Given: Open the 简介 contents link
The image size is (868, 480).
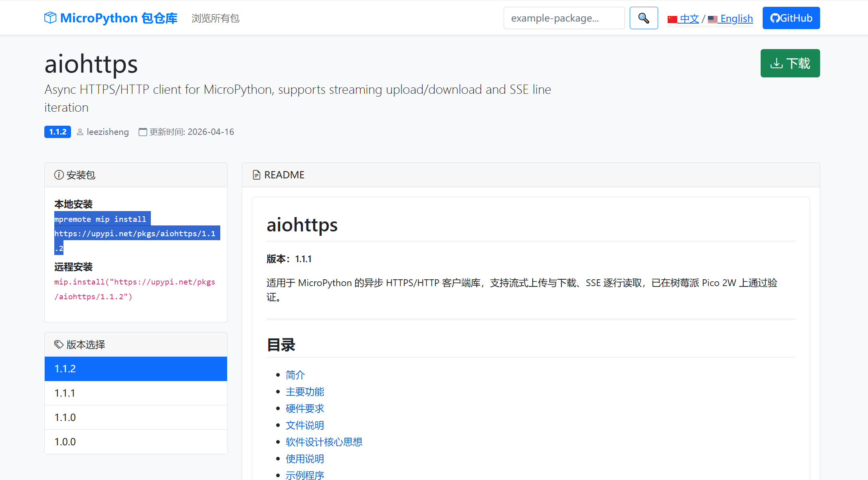Looking at the screenshot, I should click(x=295, y=375).
